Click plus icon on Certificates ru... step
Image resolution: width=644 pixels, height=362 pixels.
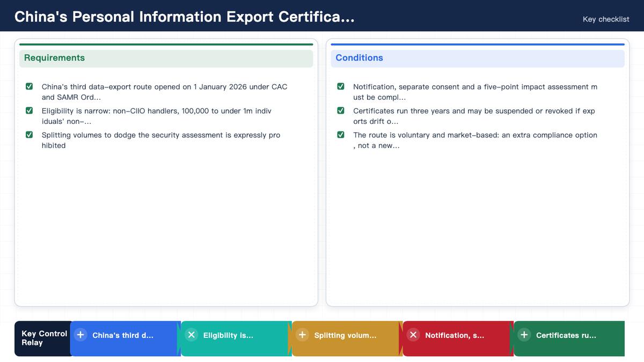[524, 335]
